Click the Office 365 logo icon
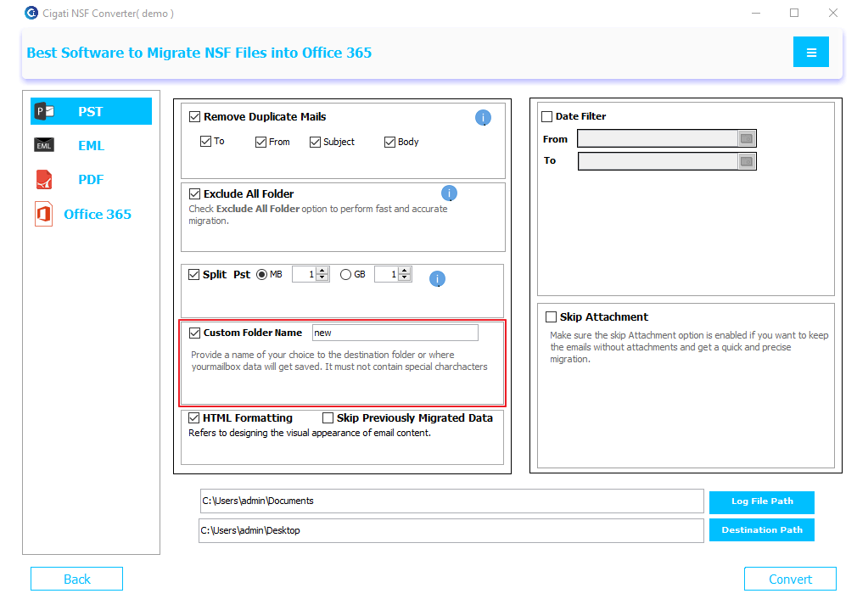Image resolution: width=857 pixels, height=616 pixels. click(44, 214)
